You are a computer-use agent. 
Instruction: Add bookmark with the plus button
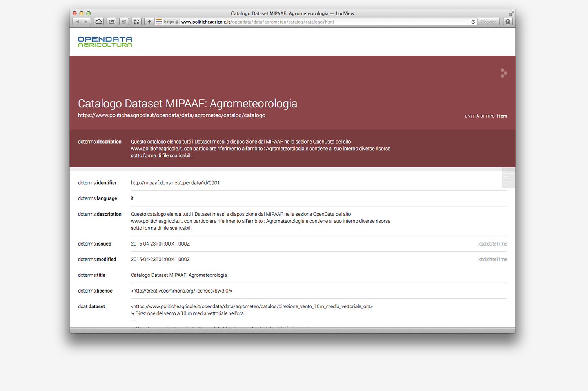149,22
